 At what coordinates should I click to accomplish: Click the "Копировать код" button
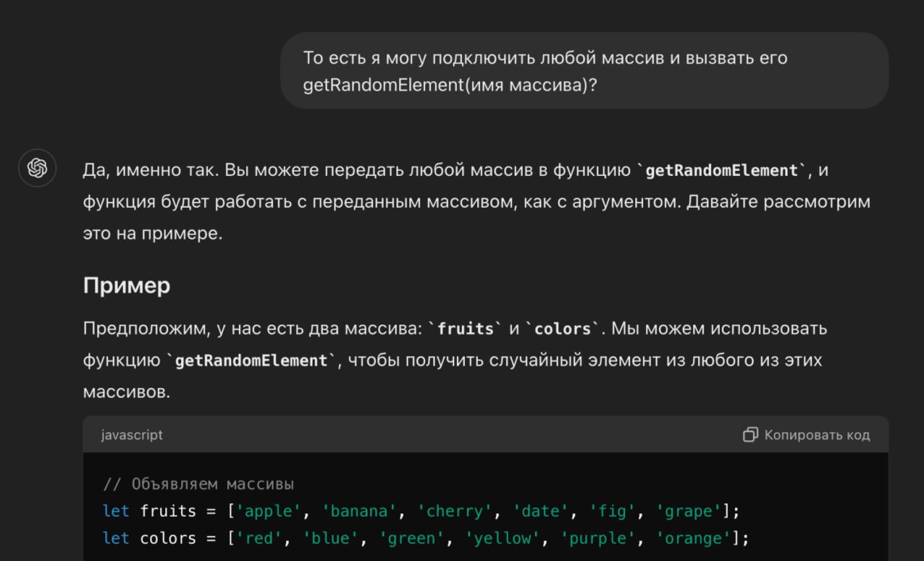click(807, 434)
